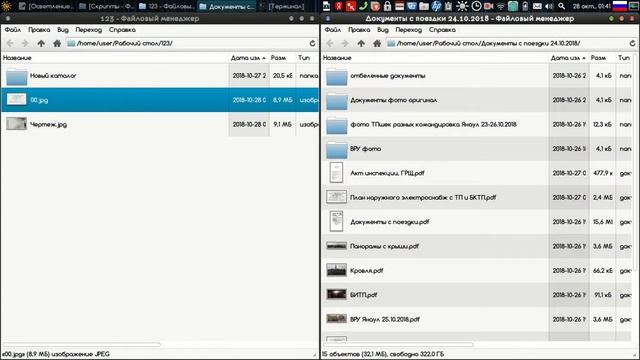Click the phone icon in system tray
The image size is (640, 360).
click(x=363, y=6)
